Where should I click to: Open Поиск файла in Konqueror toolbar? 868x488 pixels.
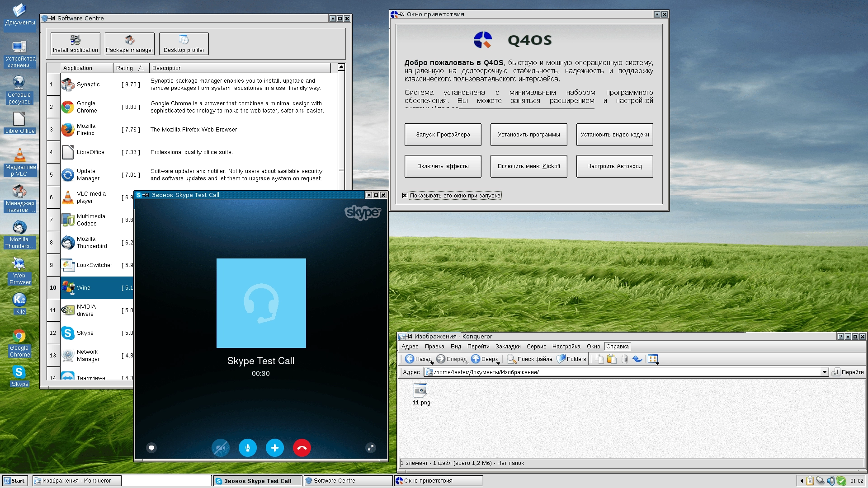[529, 359]
